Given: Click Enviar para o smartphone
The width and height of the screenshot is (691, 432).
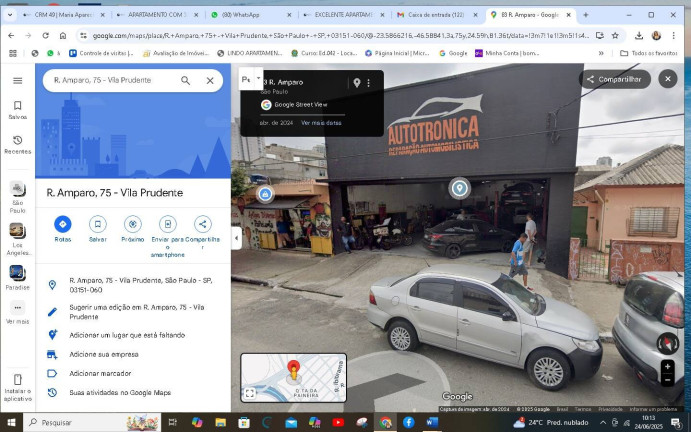Looking at the screenshot, I should [x=167, y=236].
